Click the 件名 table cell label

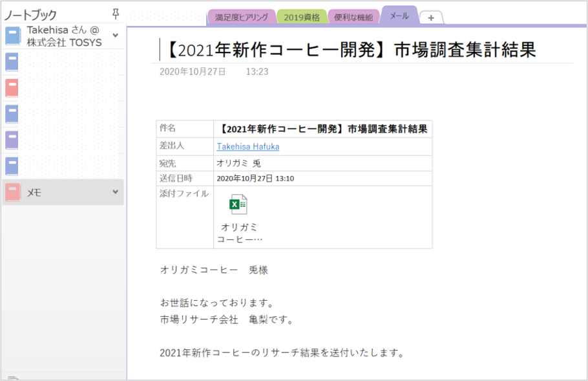pos(167,128)
